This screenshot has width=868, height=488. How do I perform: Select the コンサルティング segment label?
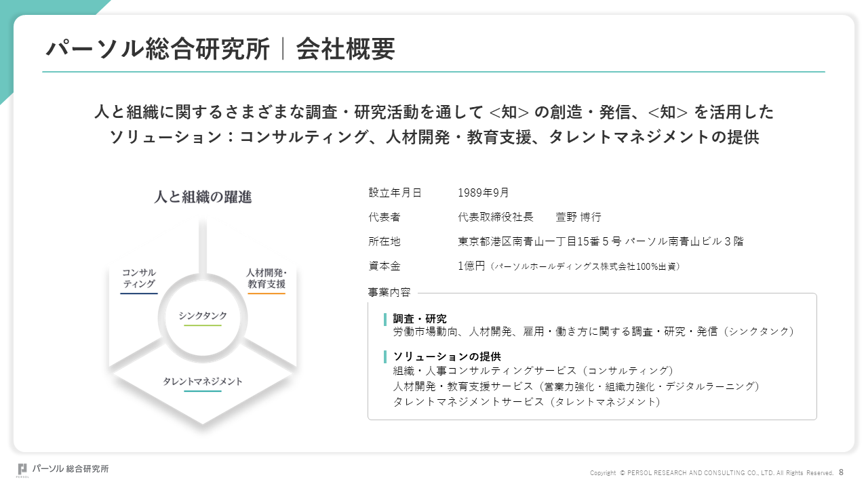tap(139, 278)
